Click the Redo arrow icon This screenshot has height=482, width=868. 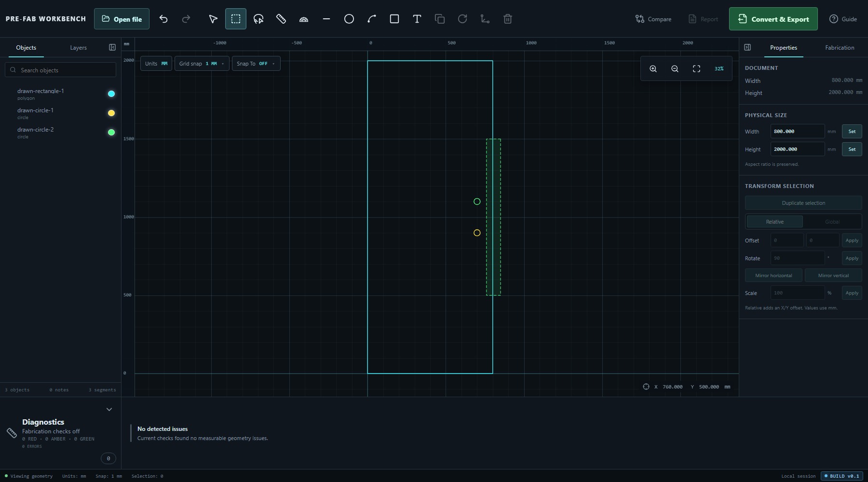[x=186, y=19]
